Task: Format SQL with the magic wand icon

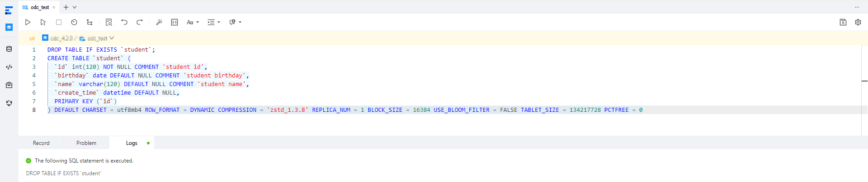Action: tap(159, 22)
